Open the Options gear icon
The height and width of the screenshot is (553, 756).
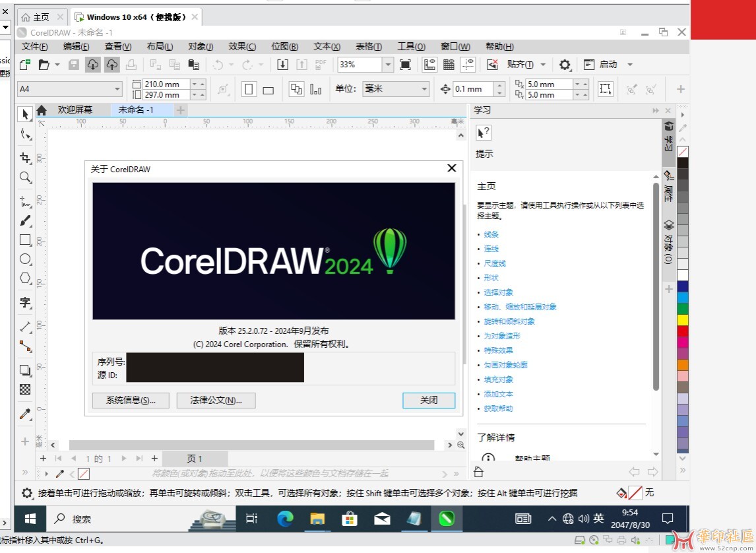coord(565,65)
